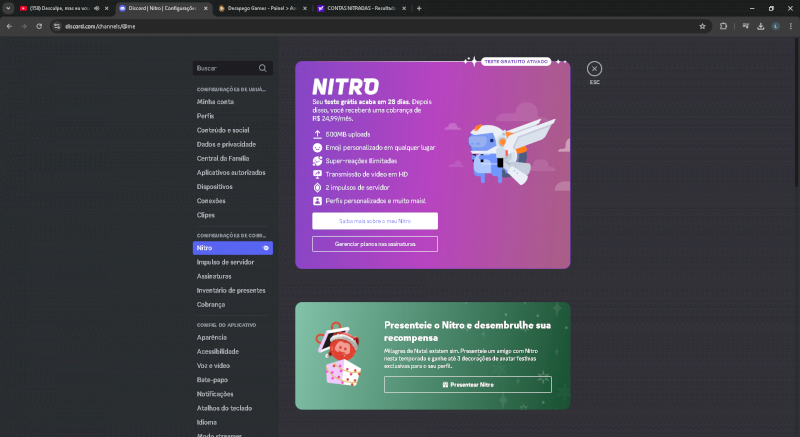Click the Presentear Nitro button
The width and height of the screenshot is (800, 437).
(x=468, y=384)
